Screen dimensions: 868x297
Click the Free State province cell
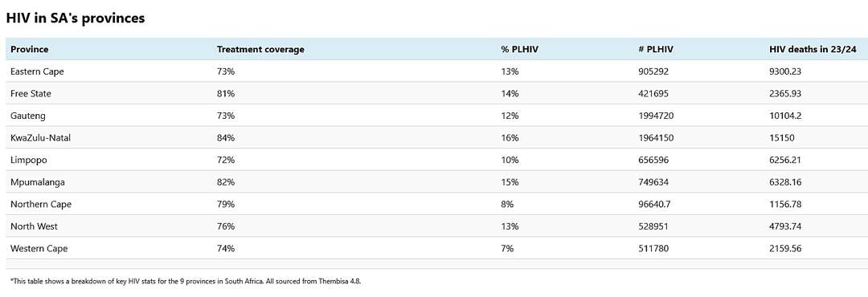click(31, 93)
